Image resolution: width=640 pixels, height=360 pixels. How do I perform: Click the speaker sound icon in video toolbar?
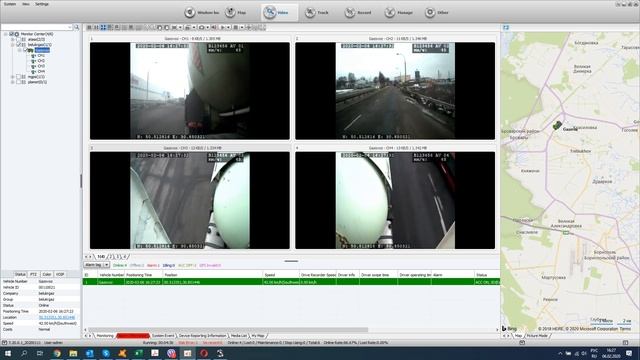pyautogui.click(x=214, y=27)
